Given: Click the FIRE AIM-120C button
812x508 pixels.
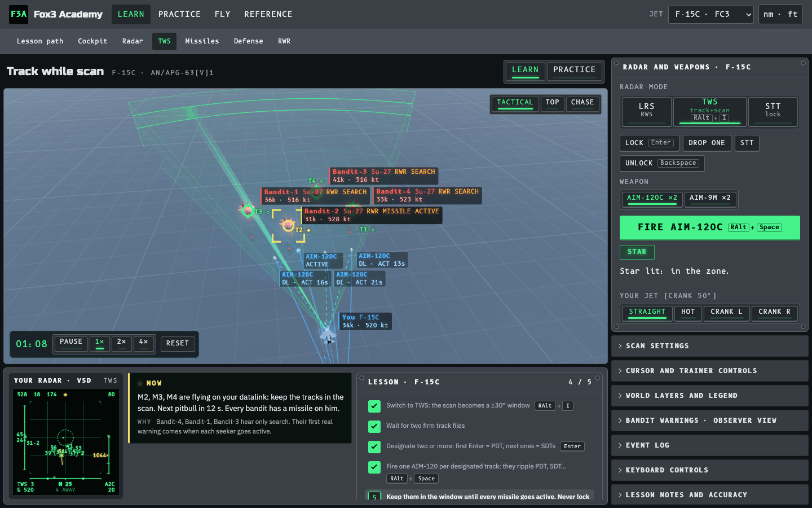Looking at the screenshot, I should [710, 227].
